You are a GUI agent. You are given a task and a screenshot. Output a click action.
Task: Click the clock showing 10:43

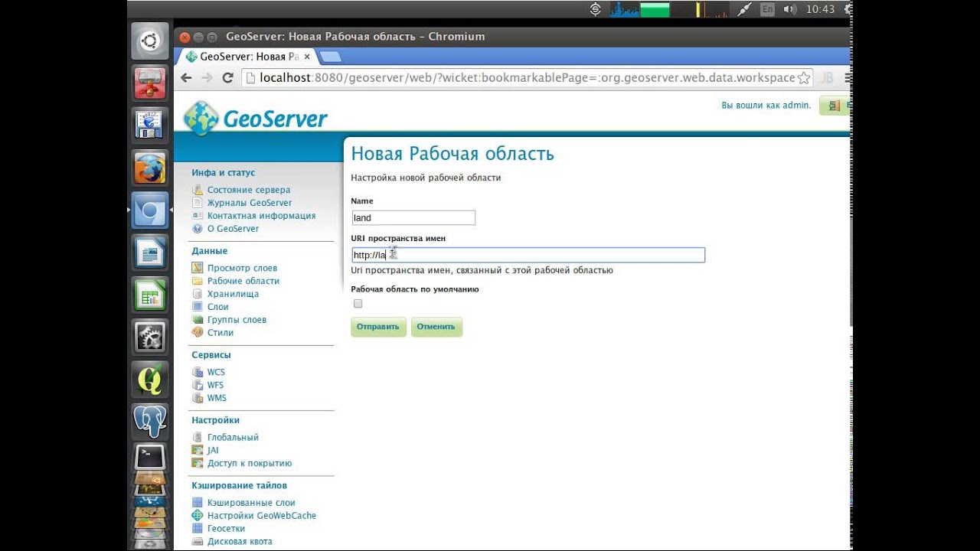pyautogui.click(x=820, y=9)
